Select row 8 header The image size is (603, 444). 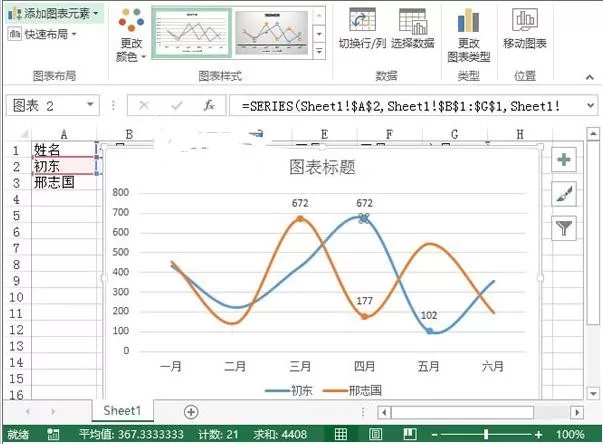(x=16, y=264)
